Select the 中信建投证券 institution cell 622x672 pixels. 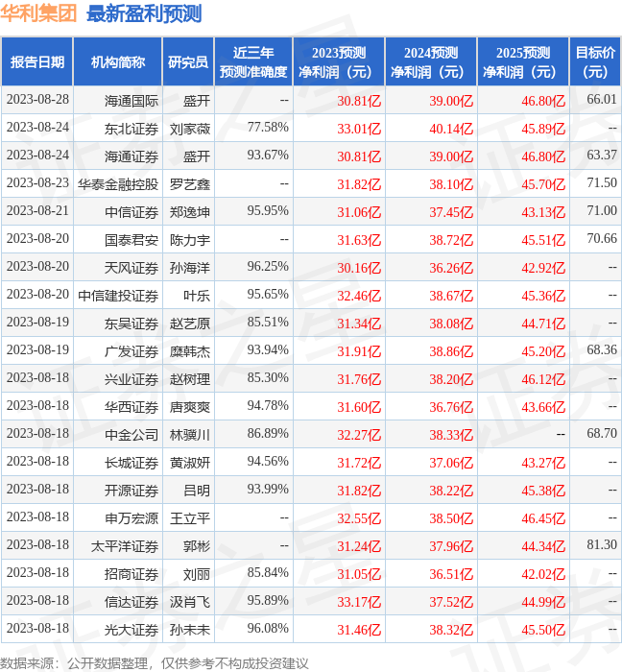pyautogui.click(x=118, y=296)
